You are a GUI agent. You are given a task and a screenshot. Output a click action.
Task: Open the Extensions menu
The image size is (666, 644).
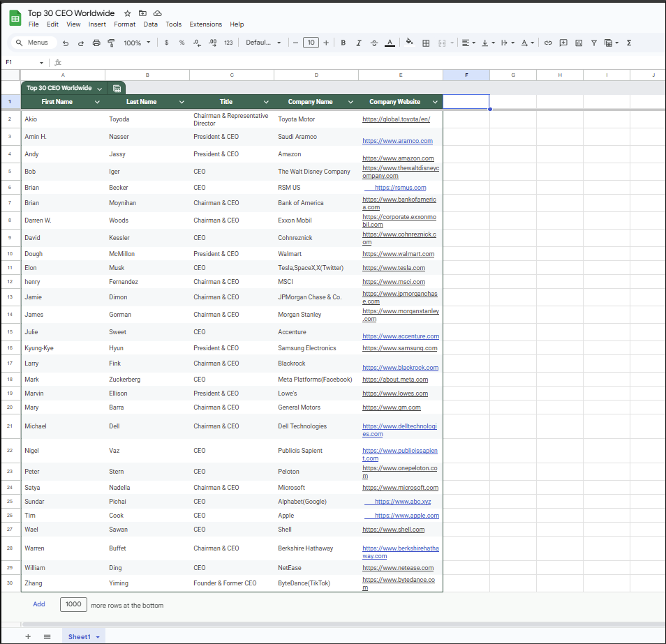[205, 24]
